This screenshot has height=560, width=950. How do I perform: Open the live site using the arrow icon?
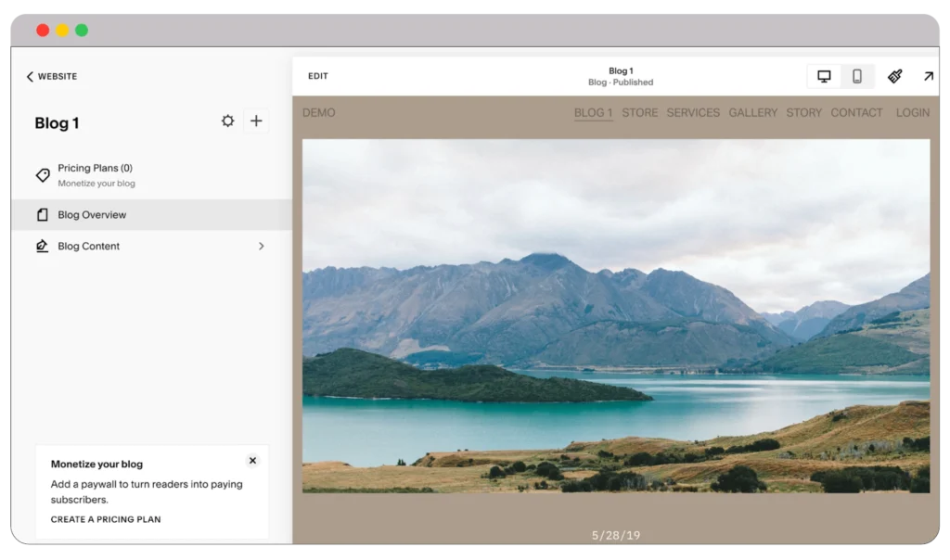[x=929, y=76]
